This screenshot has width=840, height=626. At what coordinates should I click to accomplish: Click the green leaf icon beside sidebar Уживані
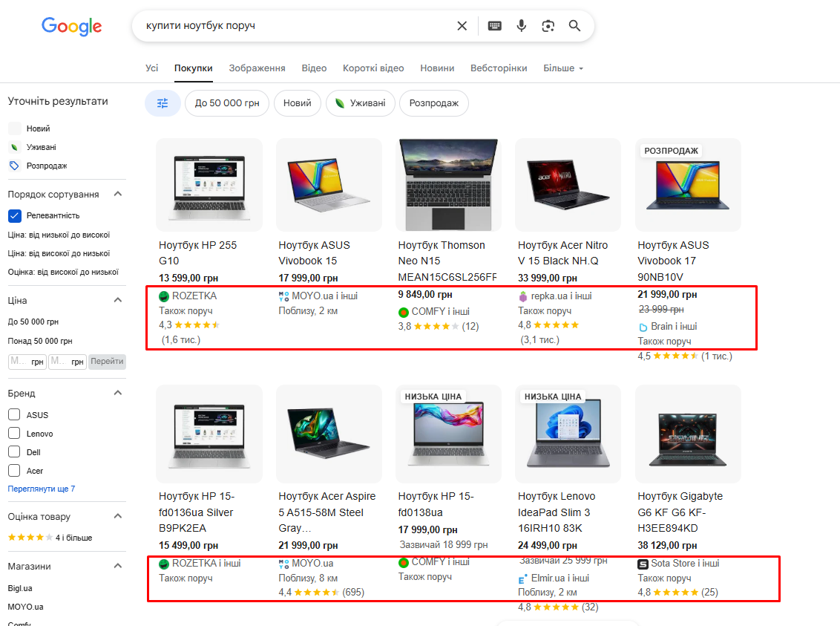tap(14, 147)
